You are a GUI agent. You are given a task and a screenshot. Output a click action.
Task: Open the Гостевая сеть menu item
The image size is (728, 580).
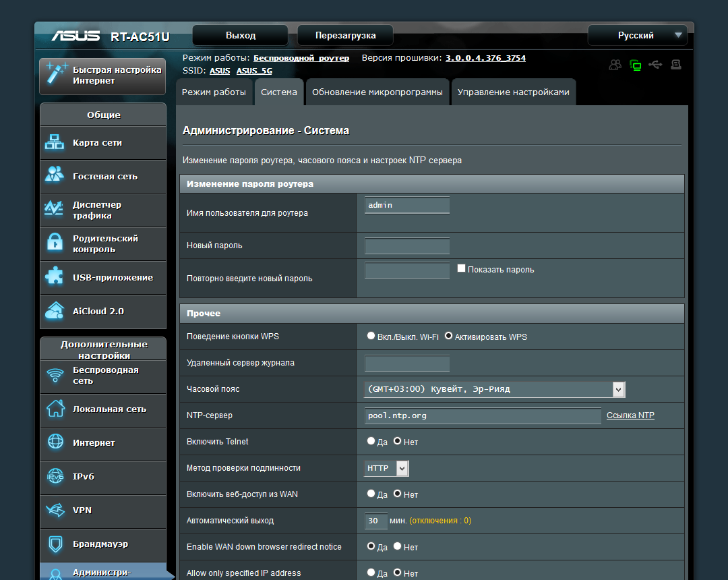click(x=103, y=177)
